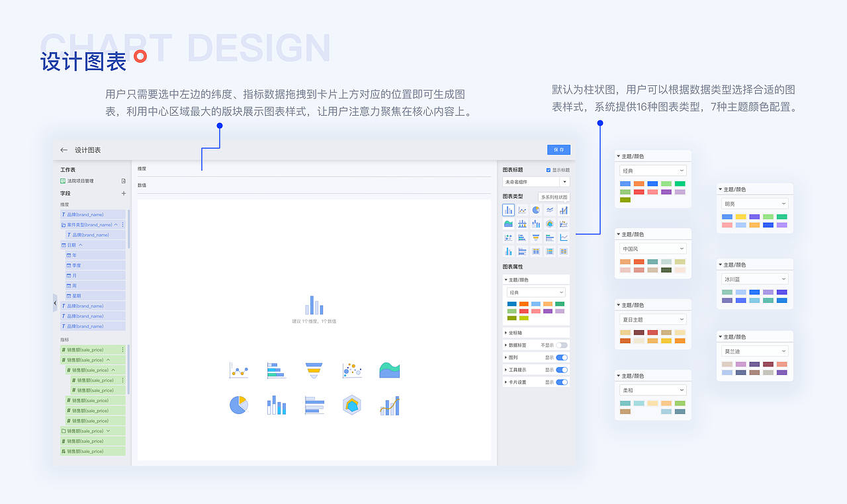Open the more-options dots on the first 销售额(sale_price)
This screenshot has height=504, width=847.
pos(122,349)
